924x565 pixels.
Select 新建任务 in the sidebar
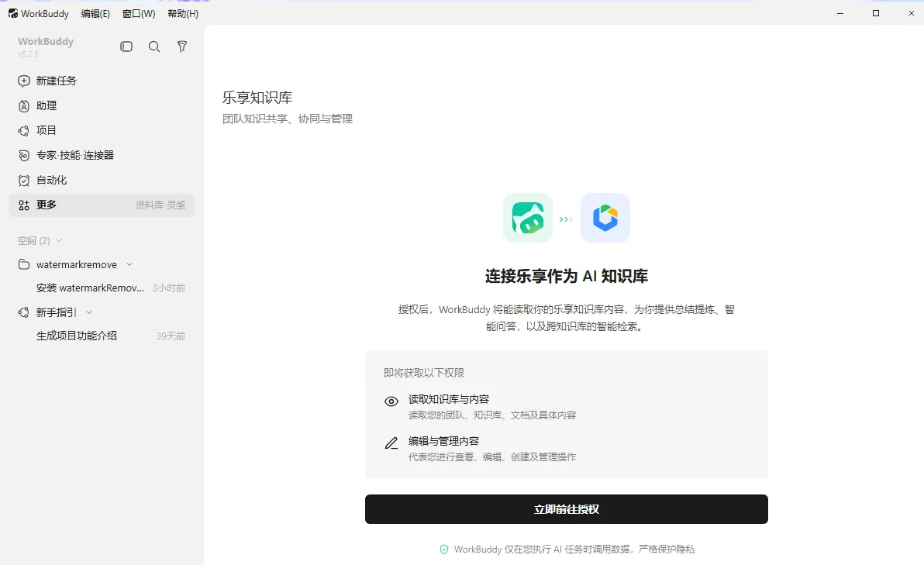click(x=102, y=81)
